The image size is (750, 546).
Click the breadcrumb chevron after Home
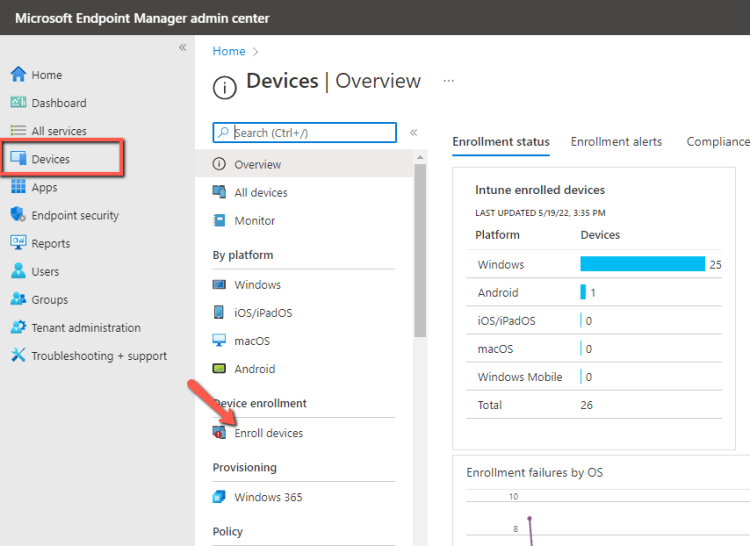coord(255,52)
